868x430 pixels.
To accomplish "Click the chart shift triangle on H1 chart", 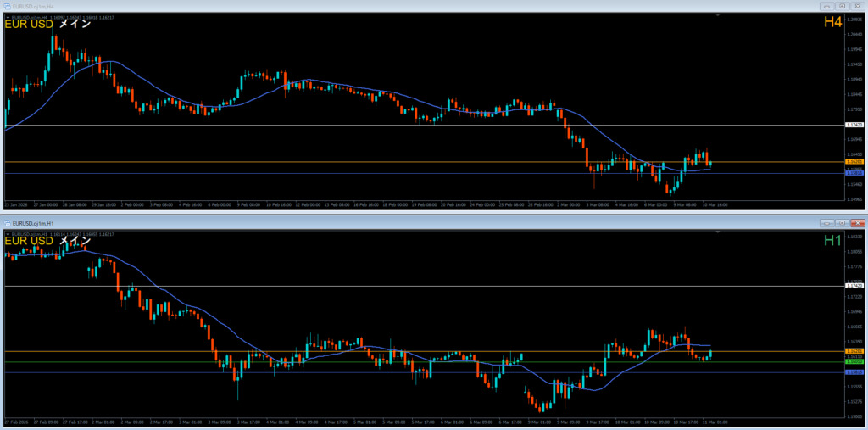I will (719, 231).
